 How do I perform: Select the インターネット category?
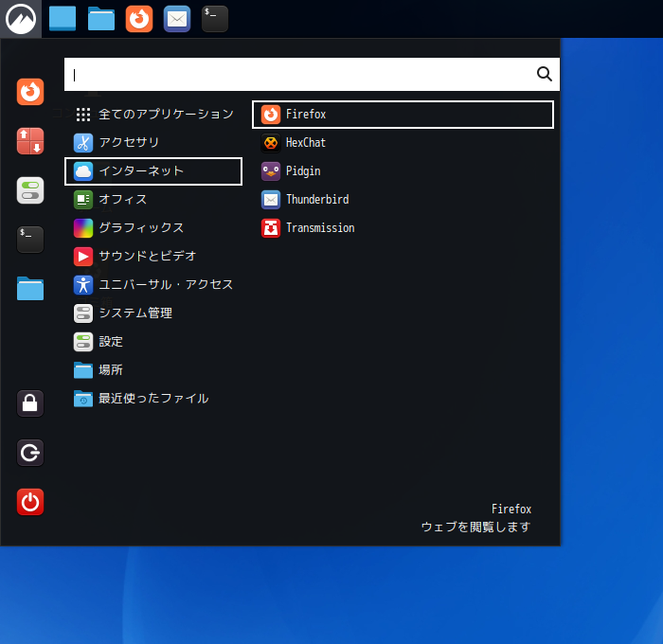(153, 171)
